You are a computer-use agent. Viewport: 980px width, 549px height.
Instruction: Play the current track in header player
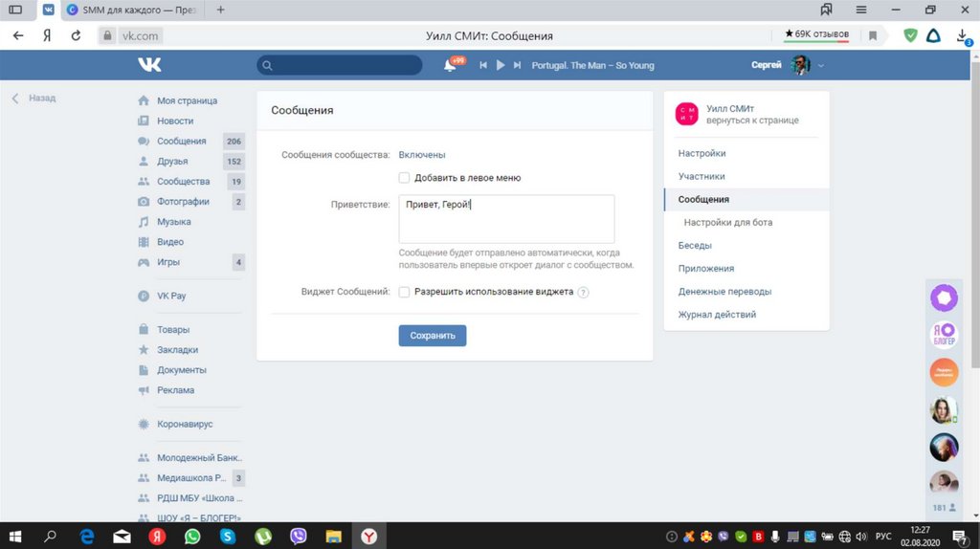click(x=501, y=65)
